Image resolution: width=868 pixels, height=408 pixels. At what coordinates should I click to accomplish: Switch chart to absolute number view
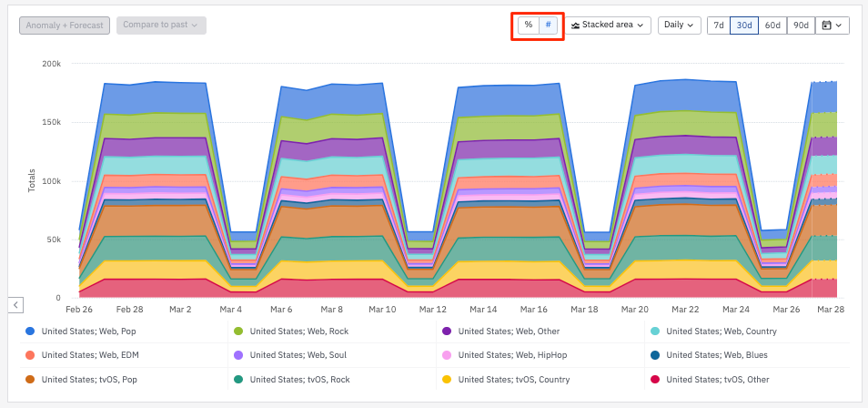(548, 25)
